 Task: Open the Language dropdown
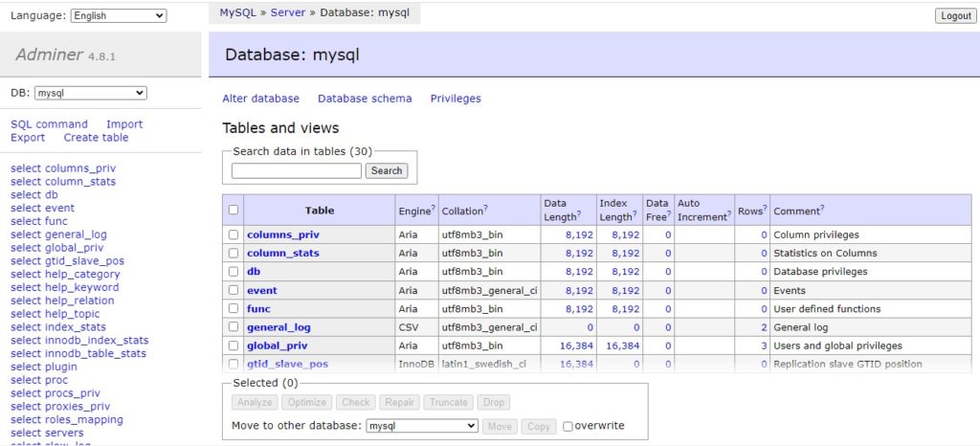118,15
